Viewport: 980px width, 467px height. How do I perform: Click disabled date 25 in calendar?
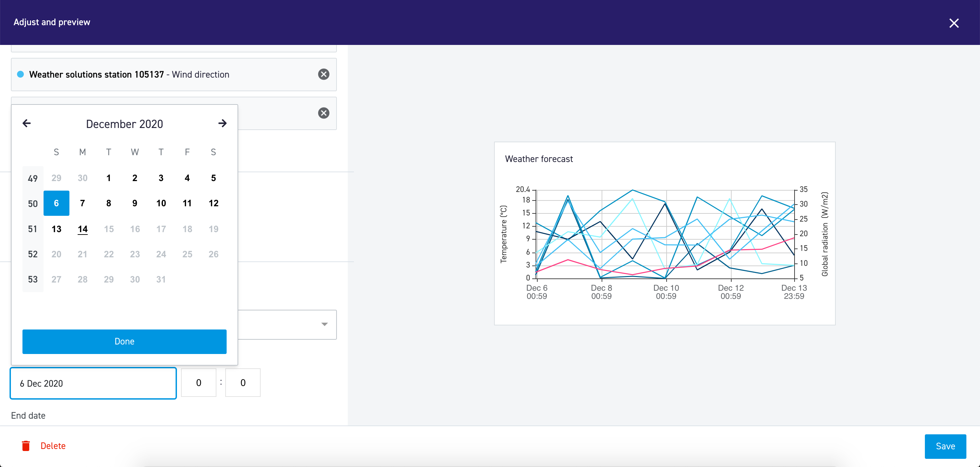pyautogui.click(x=187, y=254)
